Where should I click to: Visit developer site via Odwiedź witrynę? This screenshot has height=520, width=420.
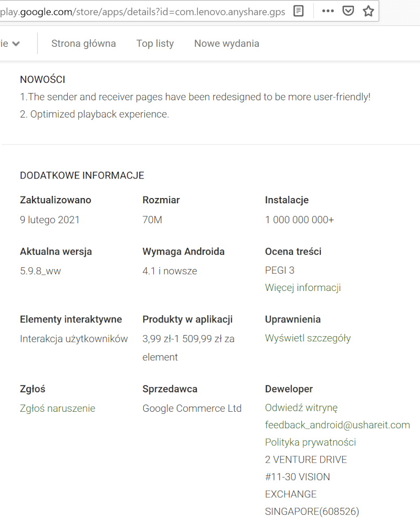[301, 408]
